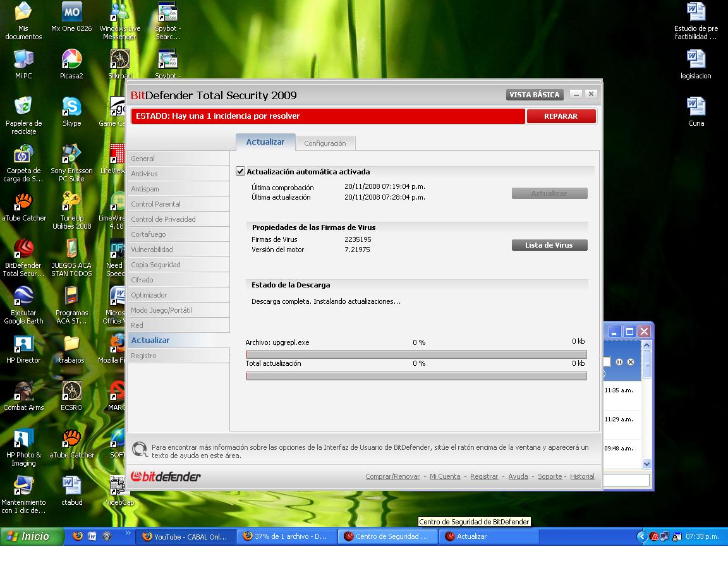Screen dimensions: 728x585
Task: Open the top Spybot Search shortcut
Action: 167,21
